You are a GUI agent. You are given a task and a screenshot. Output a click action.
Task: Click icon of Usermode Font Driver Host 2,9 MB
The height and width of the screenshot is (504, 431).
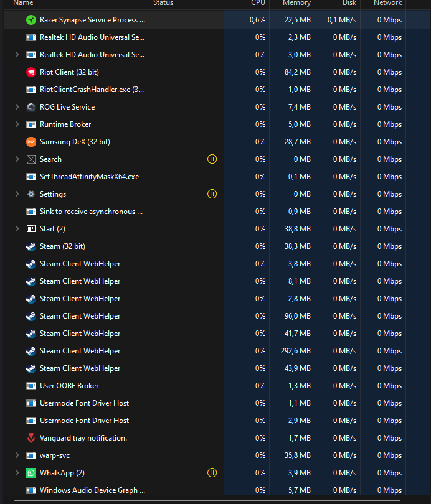tap(31, 421)
